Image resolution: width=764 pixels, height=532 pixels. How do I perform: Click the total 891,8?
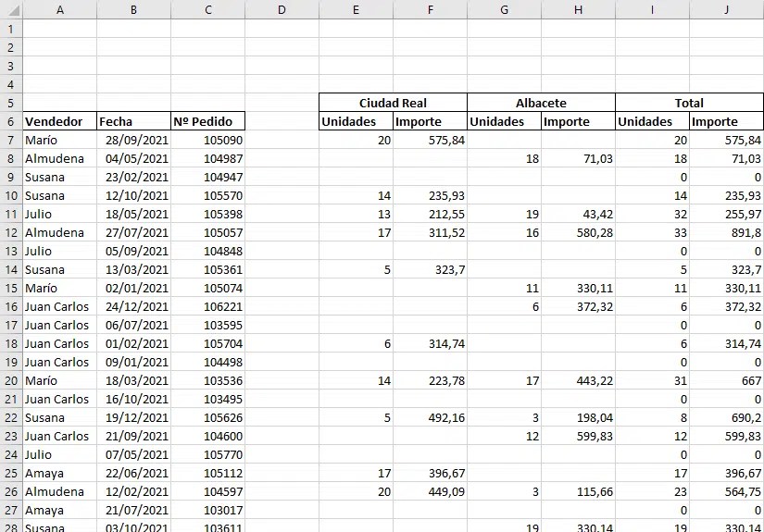726,232
